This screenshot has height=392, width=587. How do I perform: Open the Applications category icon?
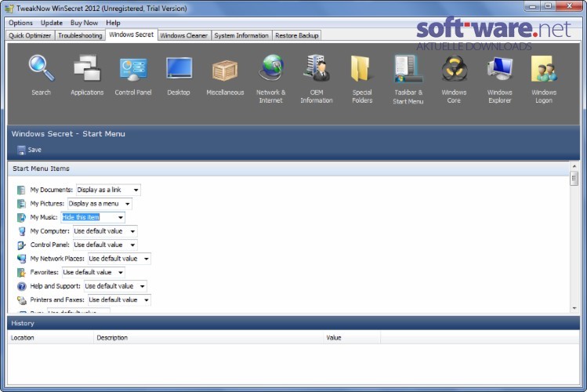tap(87, 68)
